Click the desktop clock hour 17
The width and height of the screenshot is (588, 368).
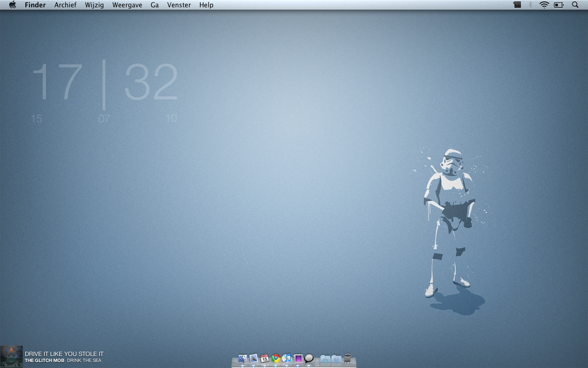[x=57, y=82]
